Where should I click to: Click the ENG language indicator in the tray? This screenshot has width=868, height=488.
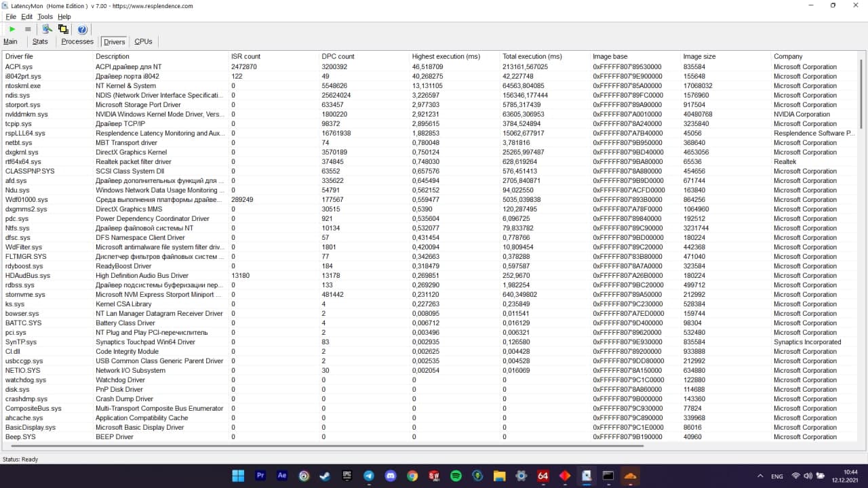coord(777,476)
